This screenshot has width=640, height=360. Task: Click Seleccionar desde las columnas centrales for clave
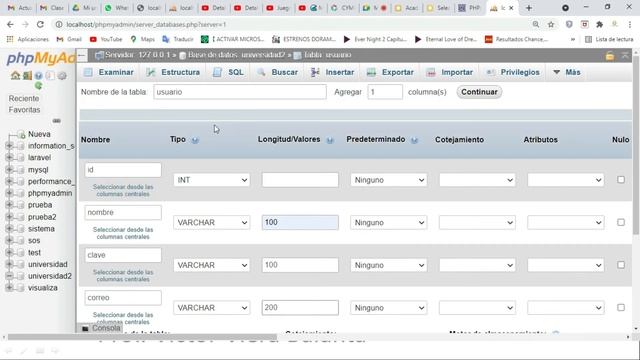[123, 276]
